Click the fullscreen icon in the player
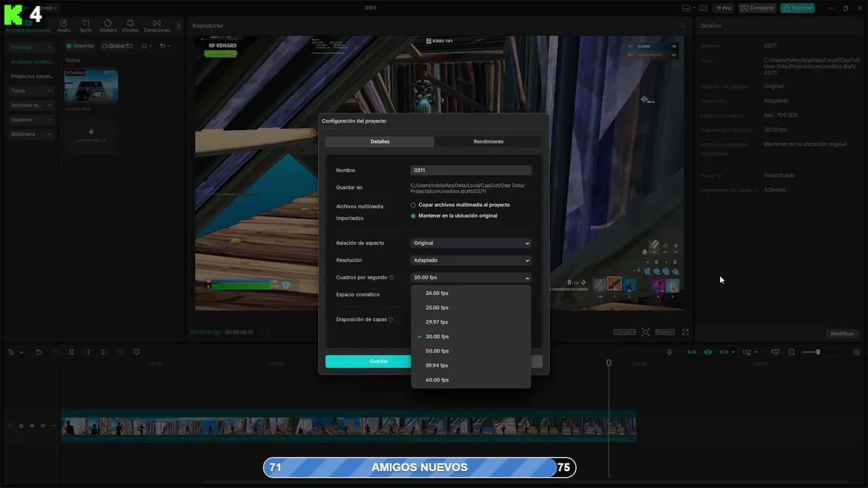 686,332
